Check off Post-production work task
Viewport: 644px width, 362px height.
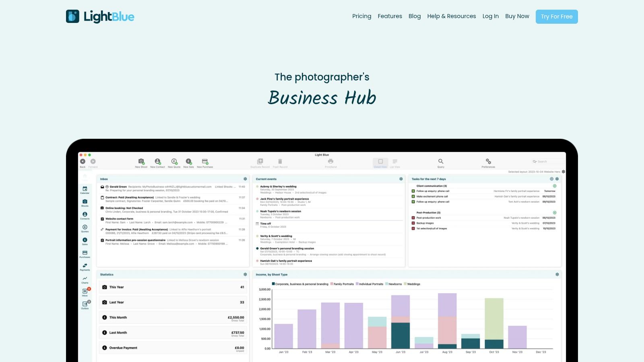[x=413, y=218]
